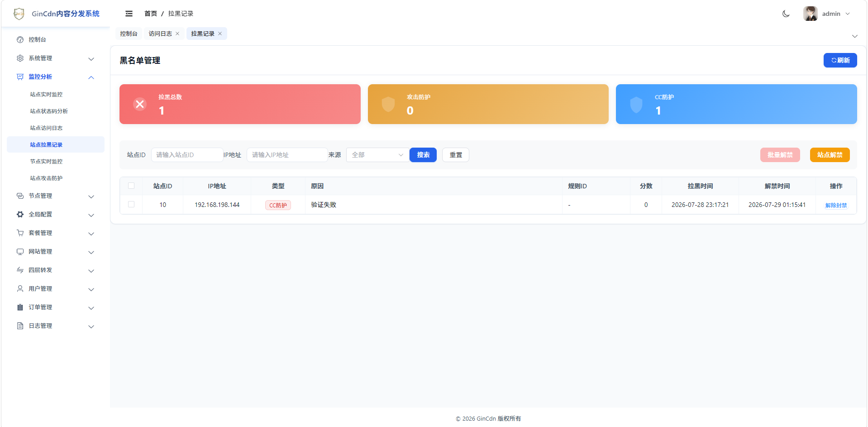Click the 网站管理 monitor icon
The width and height of the screenshot is (868, 427).
pos(20,252)
